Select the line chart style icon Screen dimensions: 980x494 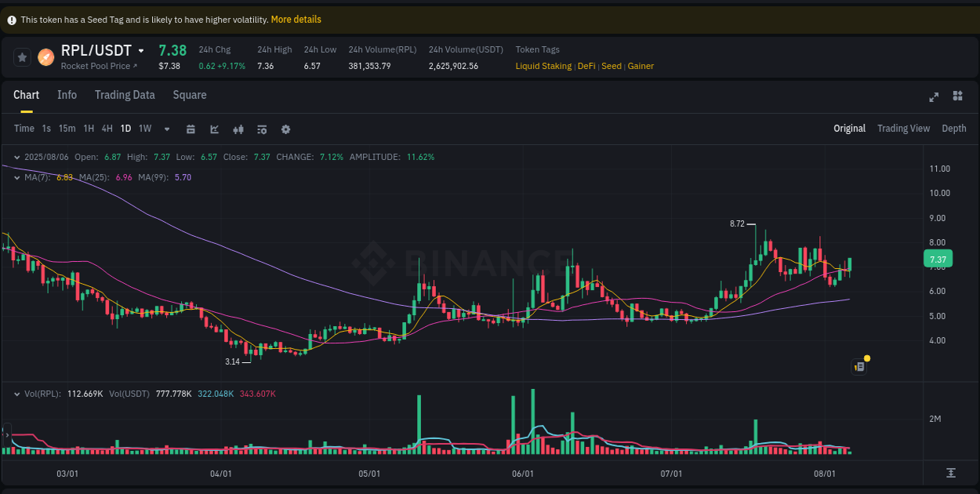214,128
